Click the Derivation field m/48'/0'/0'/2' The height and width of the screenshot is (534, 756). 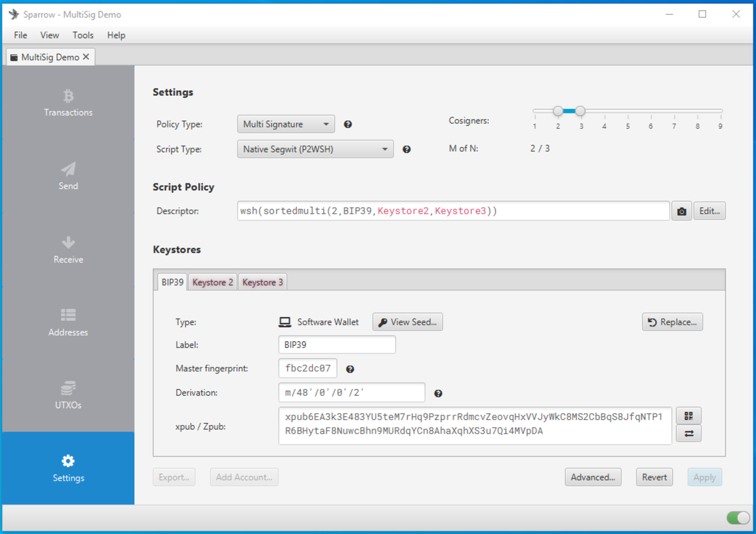352,392
